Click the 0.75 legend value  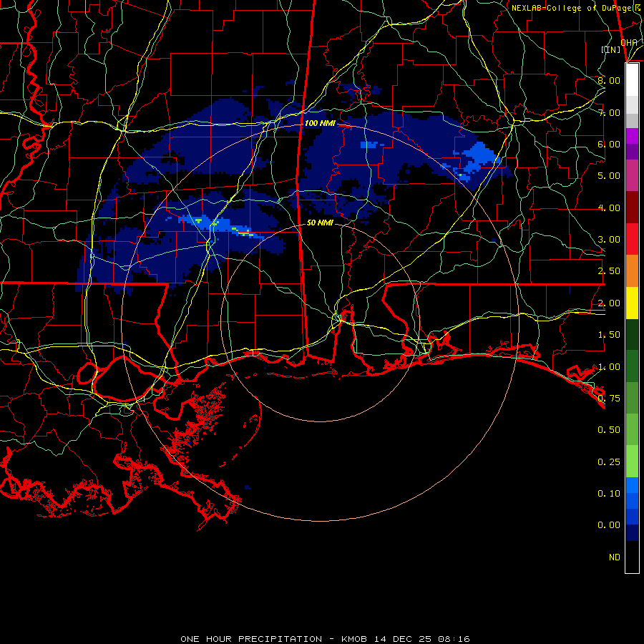pos(609,399)
